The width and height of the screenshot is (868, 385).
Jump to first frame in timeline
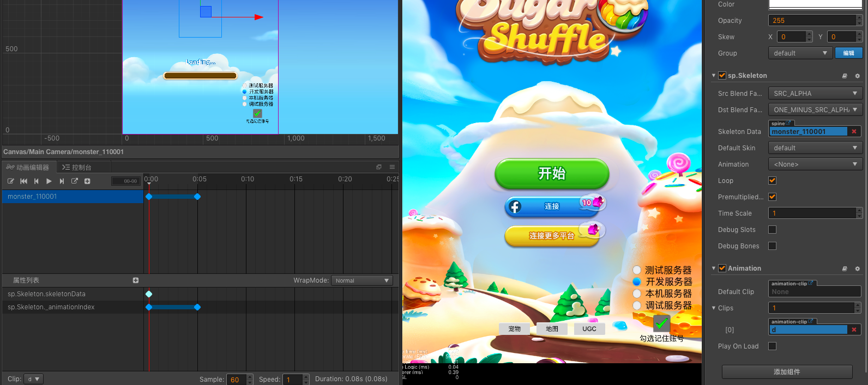pyautogui.click(x=23, y=181)
